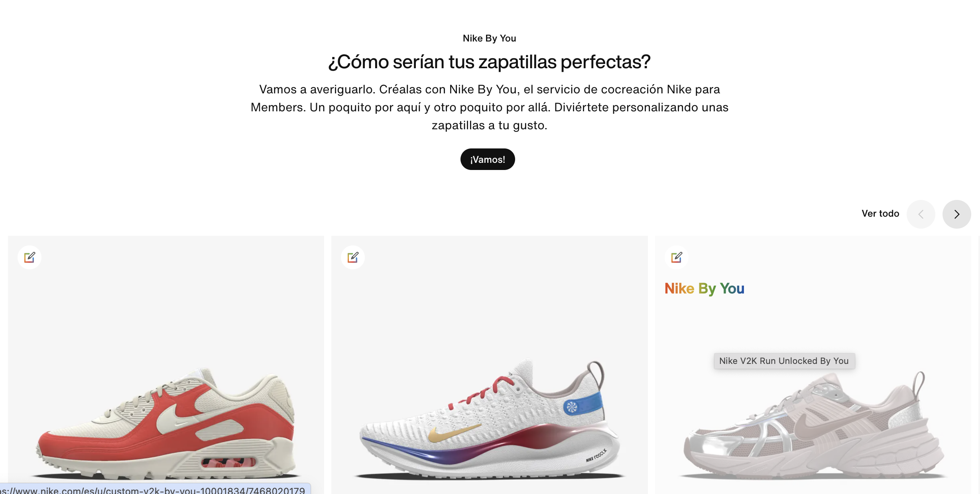Click the Nike By You heading label
Screen dimensions: 980x494
pos(489,38)
